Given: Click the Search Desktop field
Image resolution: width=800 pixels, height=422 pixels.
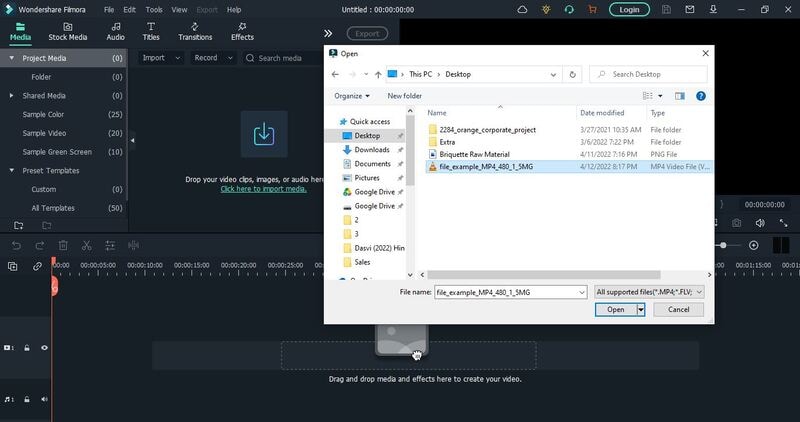Looking at the screenshot, I should pyautogui.click(x=648, y=75).
